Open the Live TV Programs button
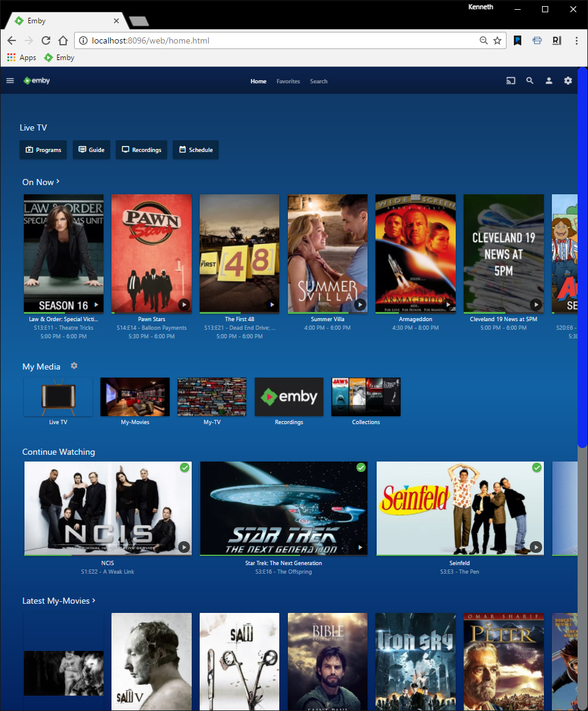The image size is (588, 711). pos(43,150)
